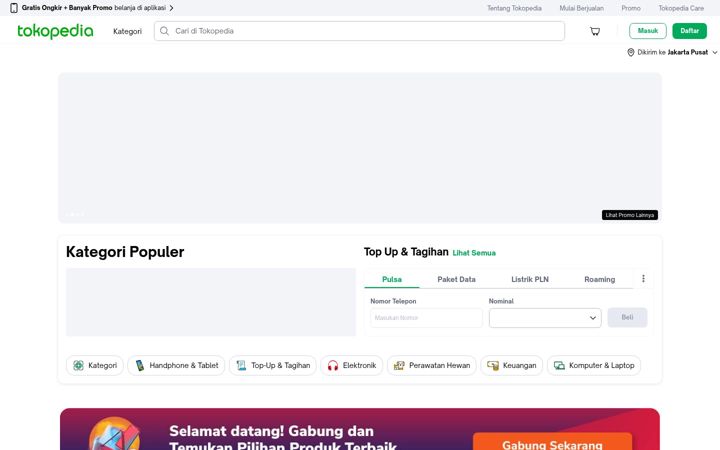Switch to the Listrik PLN tab
Image resolution: width=720 pixels, height=450 pixels.
530,279
